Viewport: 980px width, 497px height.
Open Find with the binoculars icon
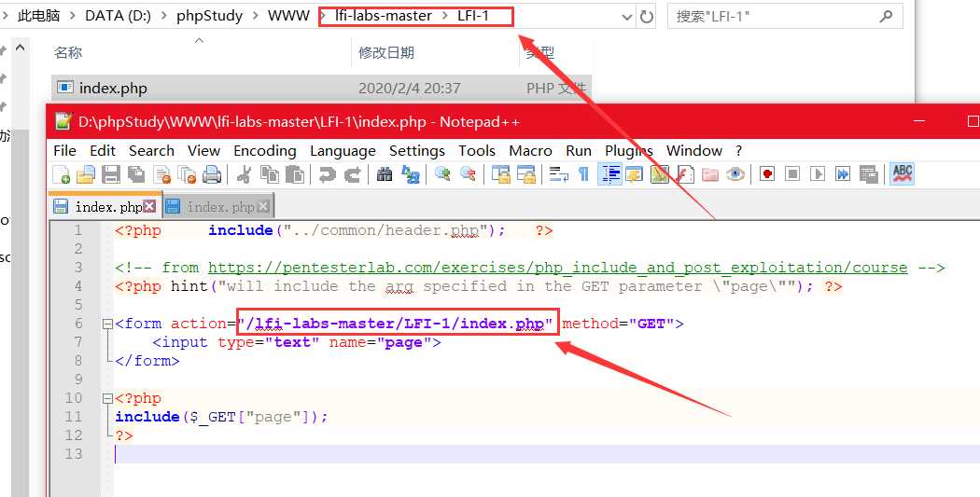click(384, 174)
